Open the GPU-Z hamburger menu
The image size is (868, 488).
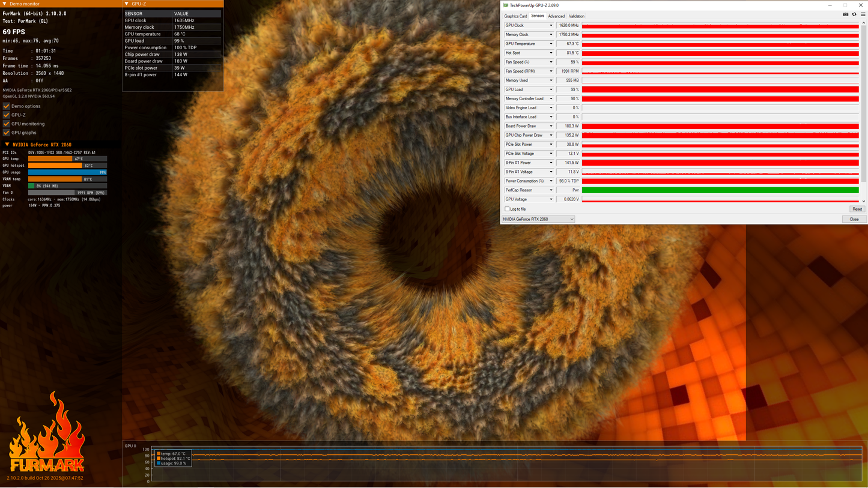pos(863,14)
